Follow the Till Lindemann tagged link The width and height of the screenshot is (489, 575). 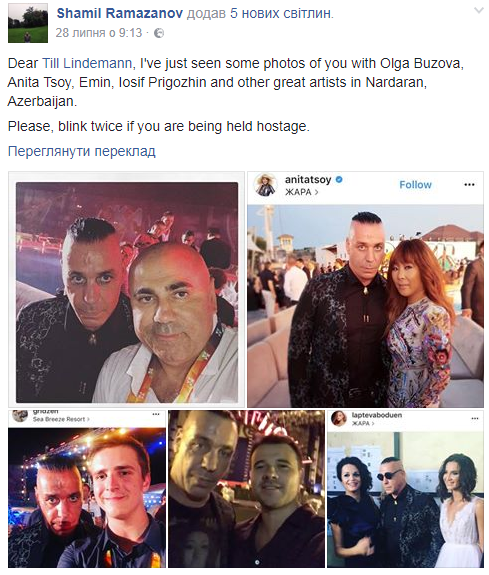click(x=87, y=63)
